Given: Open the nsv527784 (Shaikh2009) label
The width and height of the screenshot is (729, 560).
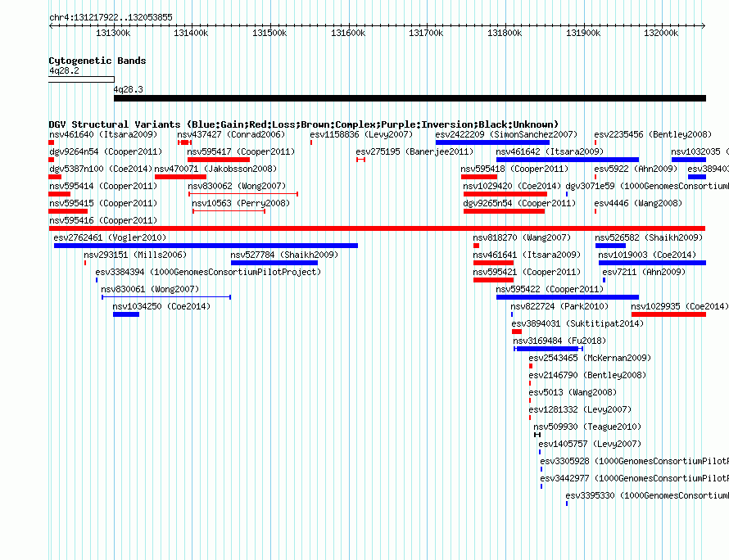Looking at the screenshot, I should coord(284,255).
